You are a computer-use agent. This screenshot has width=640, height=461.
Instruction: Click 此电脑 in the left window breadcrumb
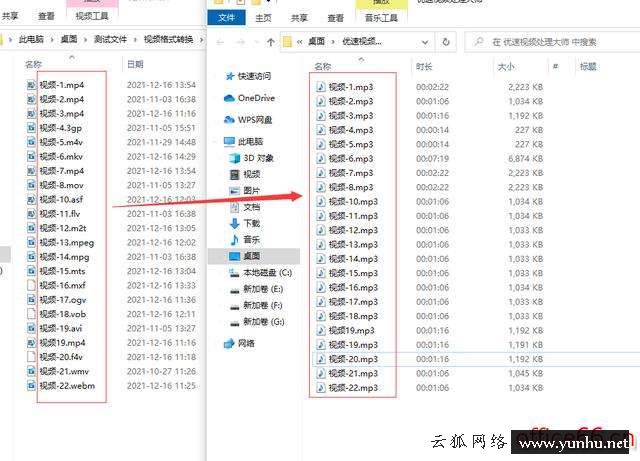[x=31, y=40]
